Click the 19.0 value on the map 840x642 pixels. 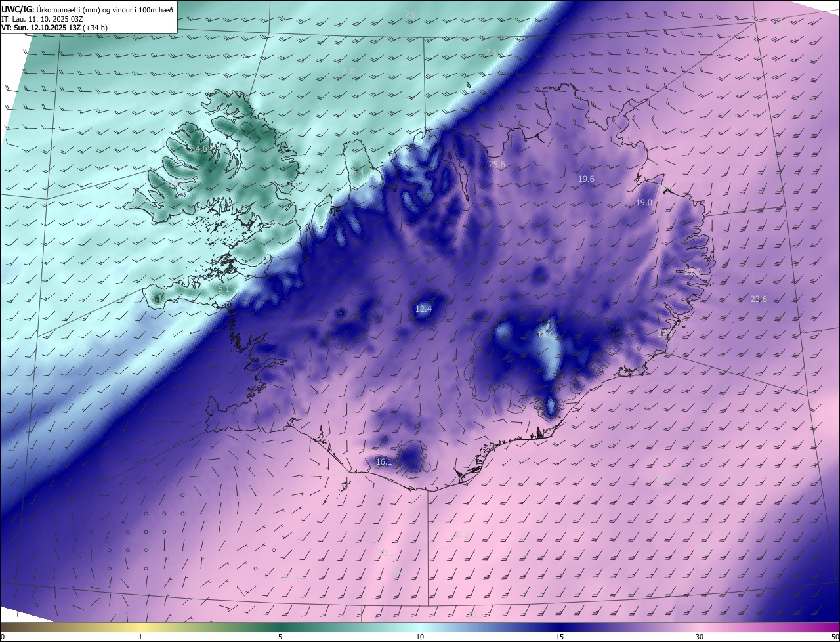pos(644,203)
